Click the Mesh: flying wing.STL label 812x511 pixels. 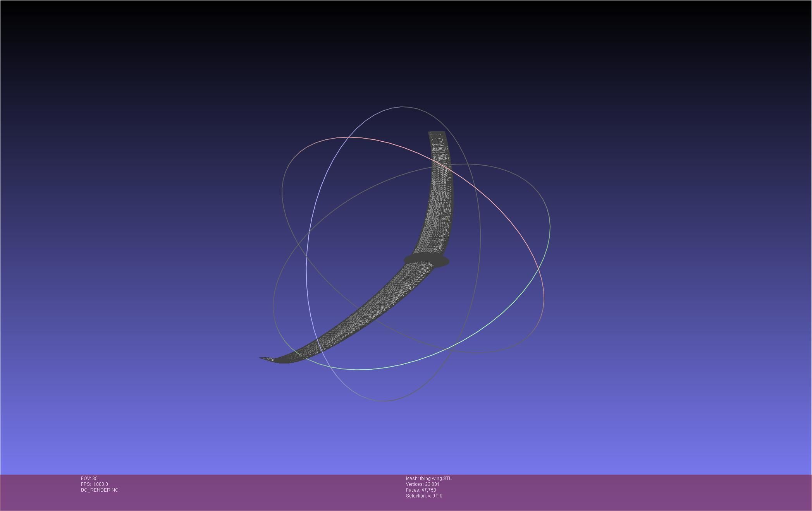click(x=428, y=478)
